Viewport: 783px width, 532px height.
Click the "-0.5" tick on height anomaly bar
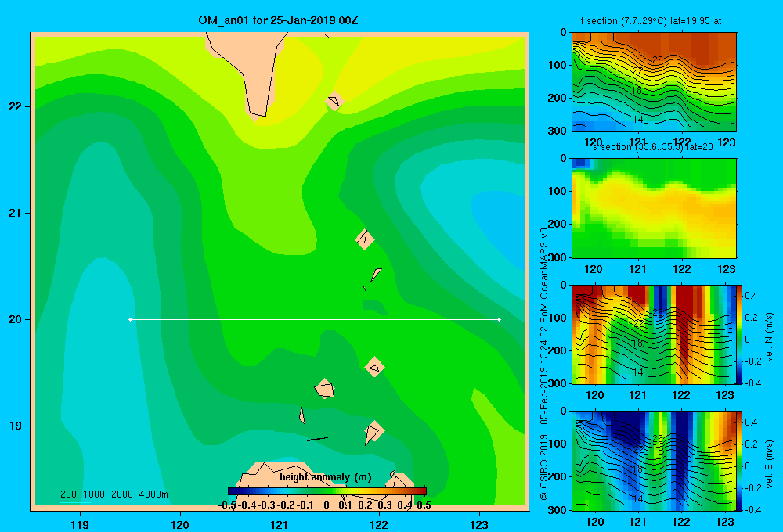(228, 505)
